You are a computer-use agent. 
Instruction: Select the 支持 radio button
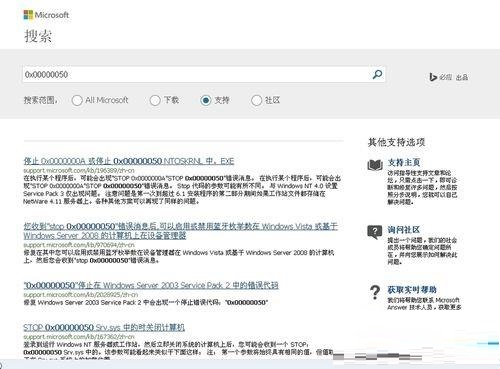click(206, 100)
